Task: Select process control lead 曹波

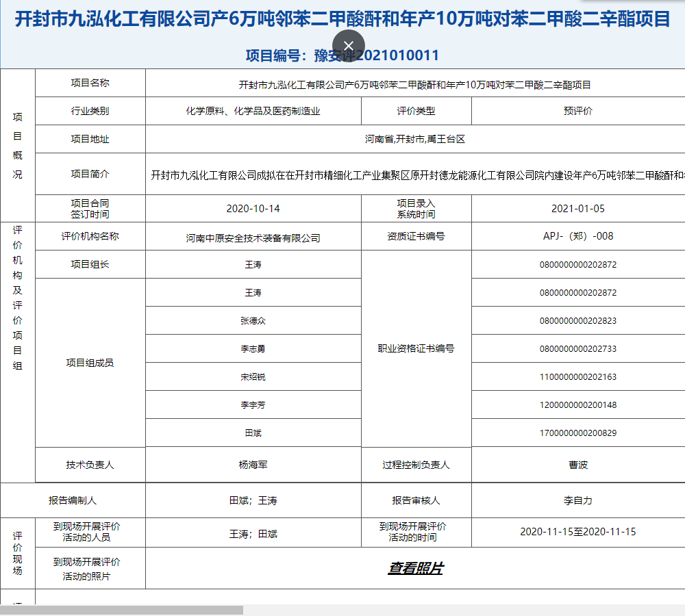Action: coord(578,465)
